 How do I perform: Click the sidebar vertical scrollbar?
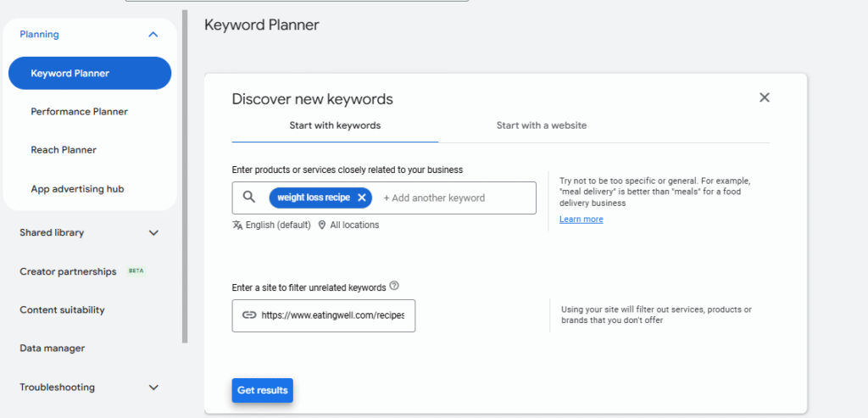pyautogui.click(x=185, y=170)
